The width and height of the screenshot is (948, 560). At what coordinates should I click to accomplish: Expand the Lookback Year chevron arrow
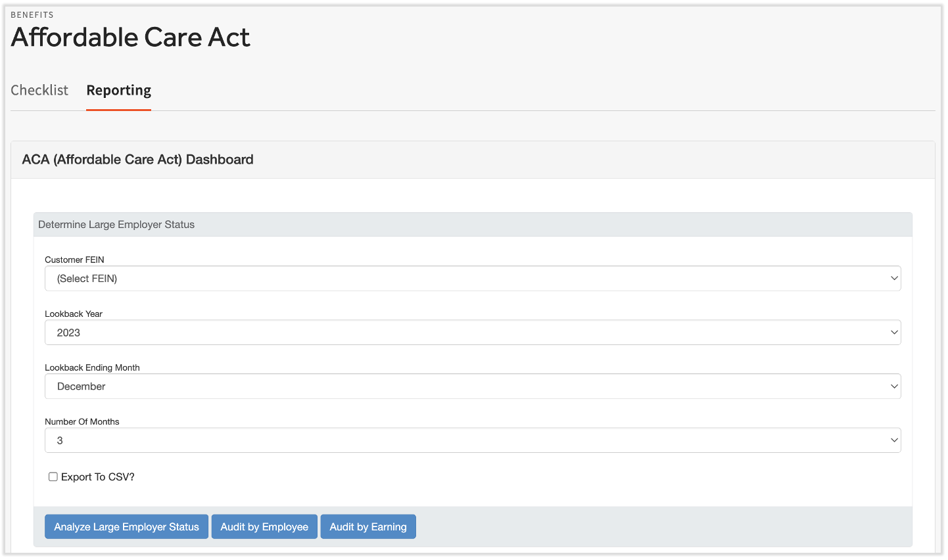(x=894, y=332)
